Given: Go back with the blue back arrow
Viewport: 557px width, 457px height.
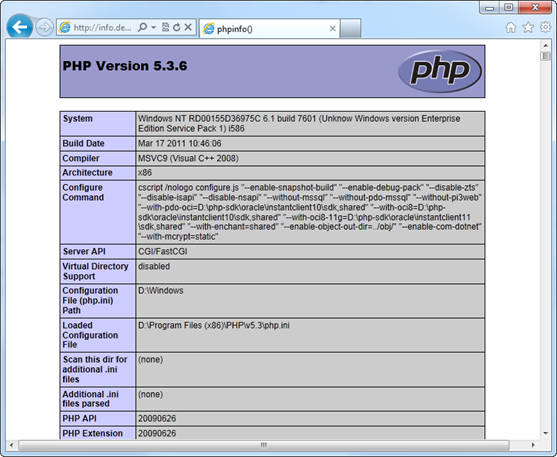Looking at the screenshot, I should coord(20,27).
